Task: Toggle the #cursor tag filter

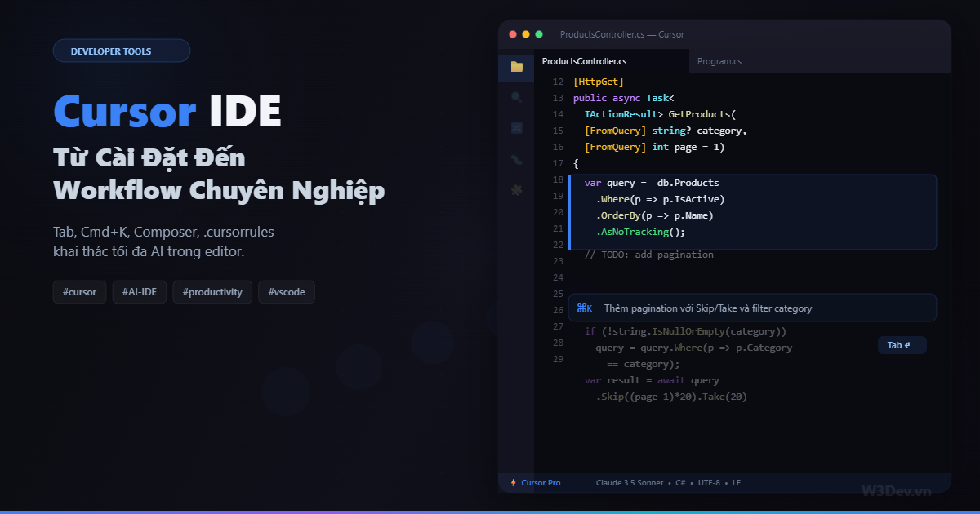Action: (79, 291)
